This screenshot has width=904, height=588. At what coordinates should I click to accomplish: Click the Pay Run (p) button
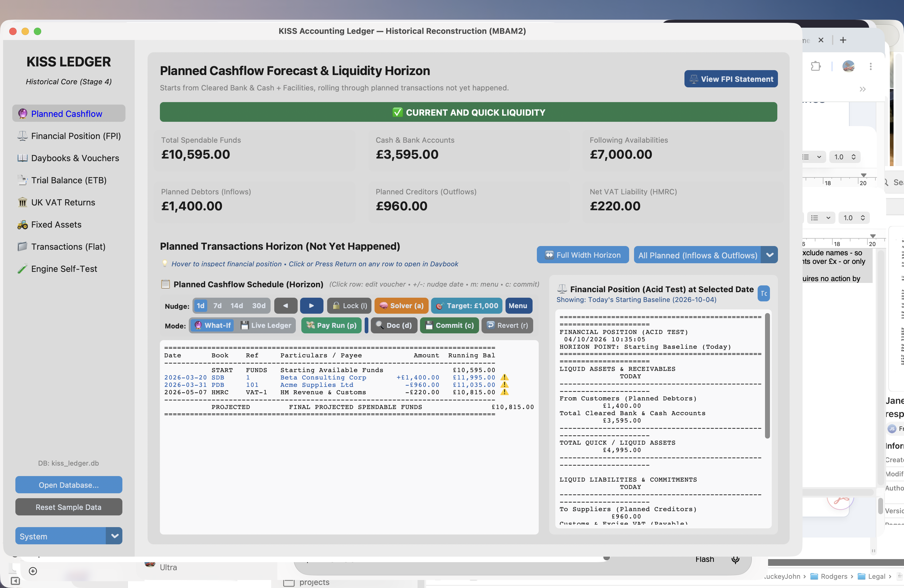coord(331,326)
